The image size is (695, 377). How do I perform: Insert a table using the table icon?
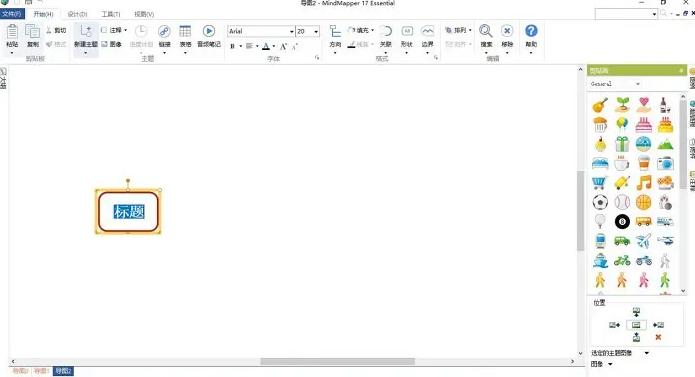coord(185,31)
